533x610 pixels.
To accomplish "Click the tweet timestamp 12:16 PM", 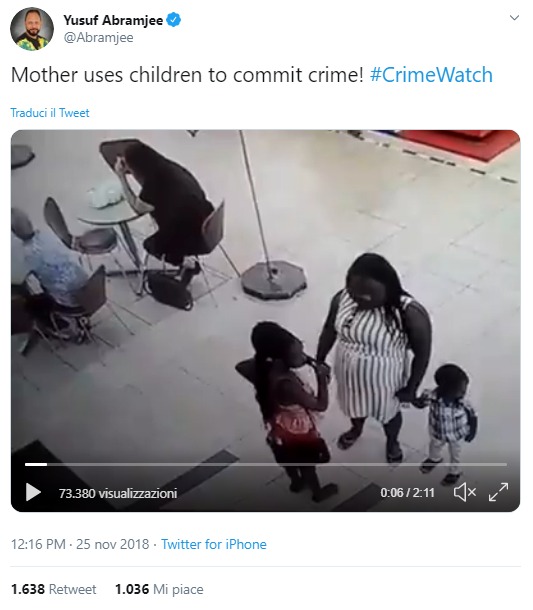I will pyautogui.click(x=38, y=544).
